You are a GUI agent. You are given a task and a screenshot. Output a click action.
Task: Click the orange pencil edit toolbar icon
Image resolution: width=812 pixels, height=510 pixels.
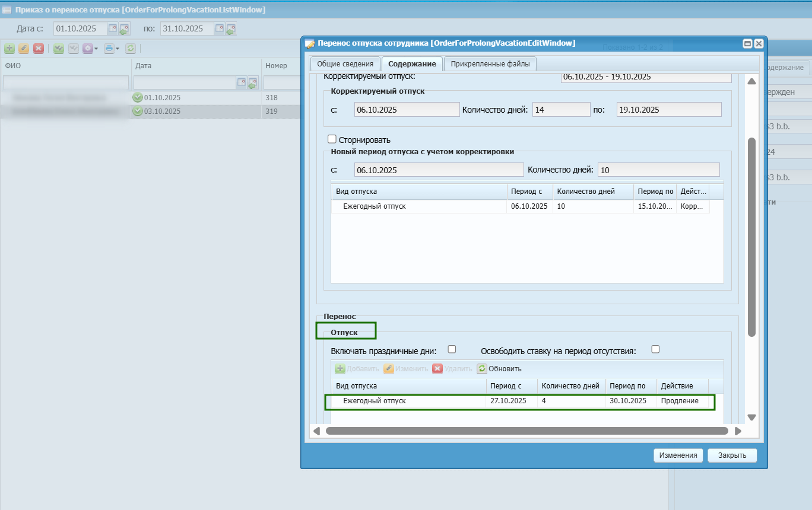[x=24, y=49]
